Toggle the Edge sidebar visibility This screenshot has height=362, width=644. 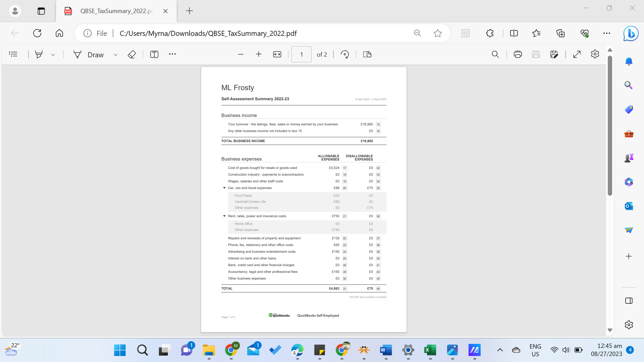click(629, 301)
